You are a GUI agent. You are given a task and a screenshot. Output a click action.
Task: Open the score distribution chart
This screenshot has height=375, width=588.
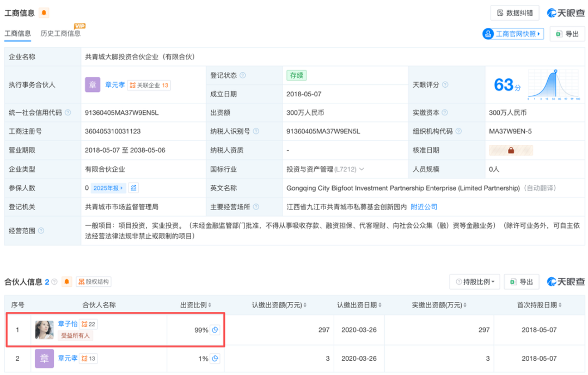click(554, 85)
